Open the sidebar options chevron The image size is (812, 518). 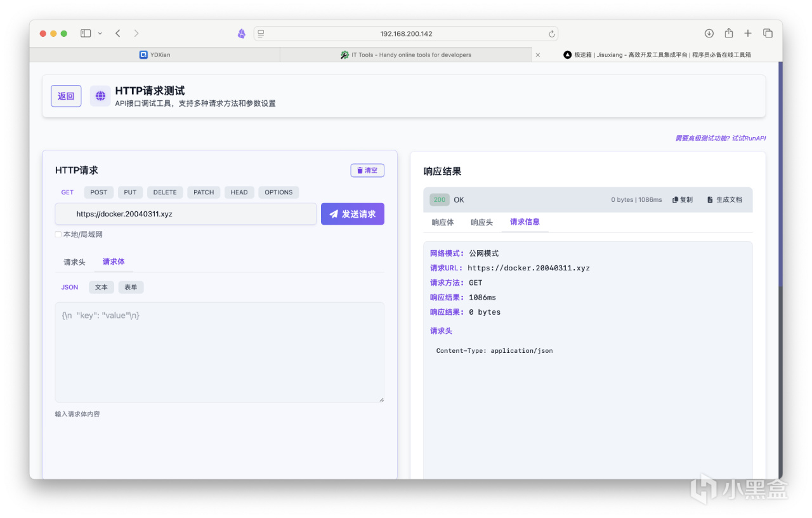pyautogui.click(x=100, y=34)
